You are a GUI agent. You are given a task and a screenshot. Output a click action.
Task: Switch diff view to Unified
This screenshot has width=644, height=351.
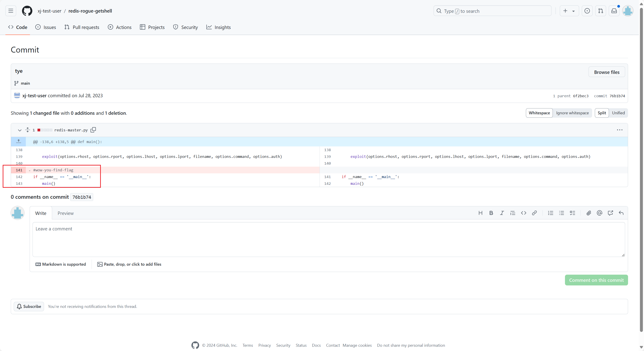pyautogui.click(x=618, y=113)
